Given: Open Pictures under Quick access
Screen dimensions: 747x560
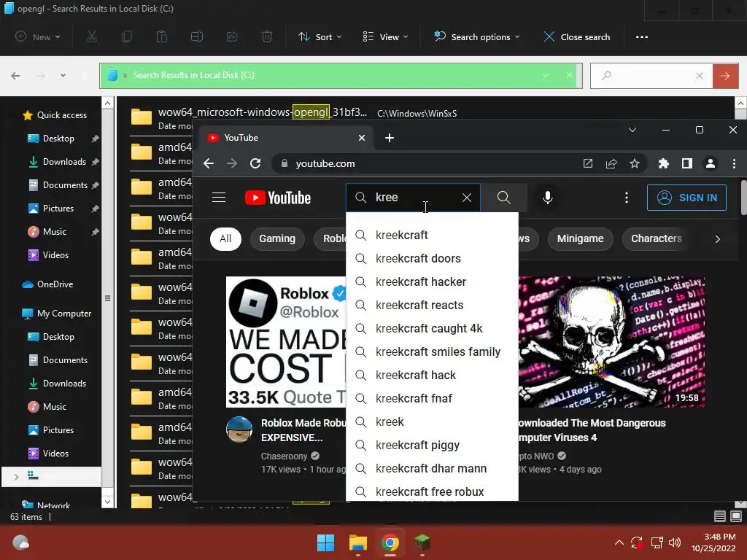Looking at the screenshot, I should coord(58,209).
